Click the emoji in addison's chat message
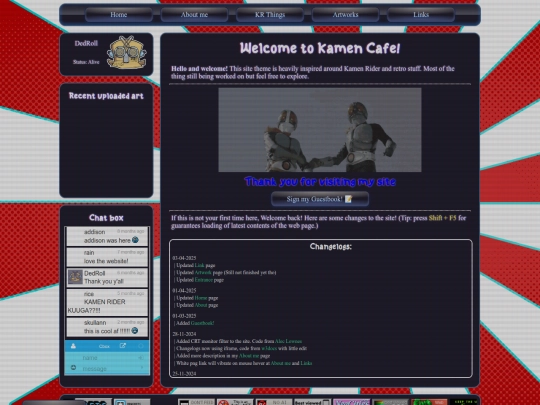The height and width of the screenshot is (405, 540). coord(135,240)
